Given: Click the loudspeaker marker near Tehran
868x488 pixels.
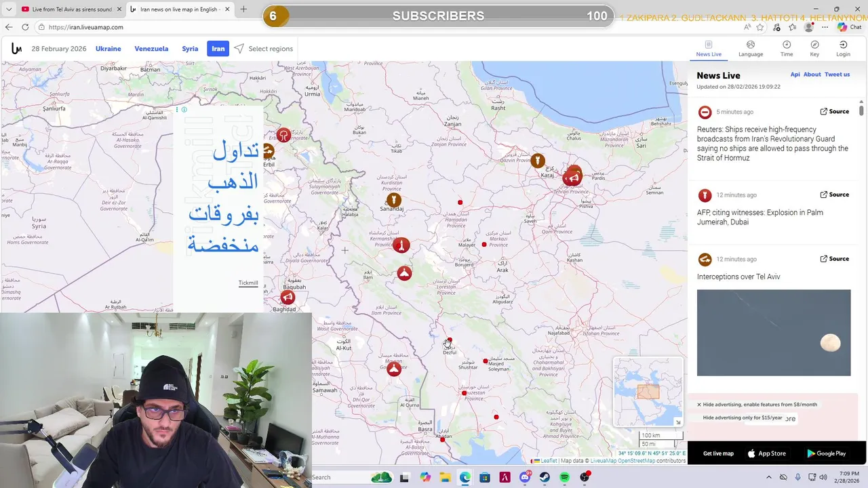Looking at the screenshot, I should (573, 178).
